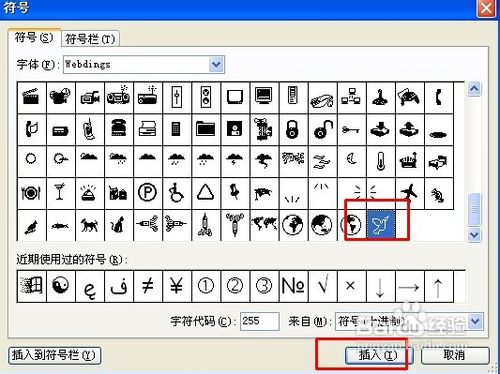Viewport: 500px width, 374px height.
Task: Select recent up arrow ↑ symbol
Action: click(x=439, y=286)
